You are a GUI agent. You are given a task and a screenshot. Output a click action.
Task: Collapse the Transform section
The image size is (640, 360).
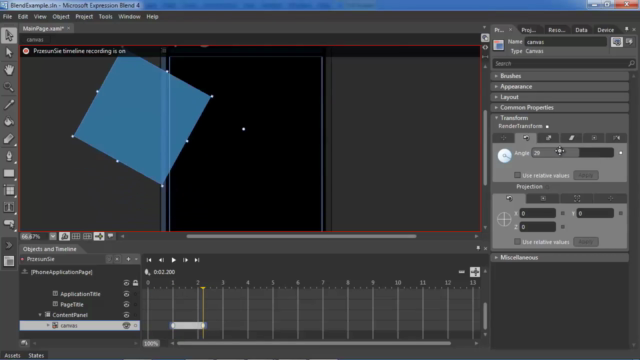560,118
